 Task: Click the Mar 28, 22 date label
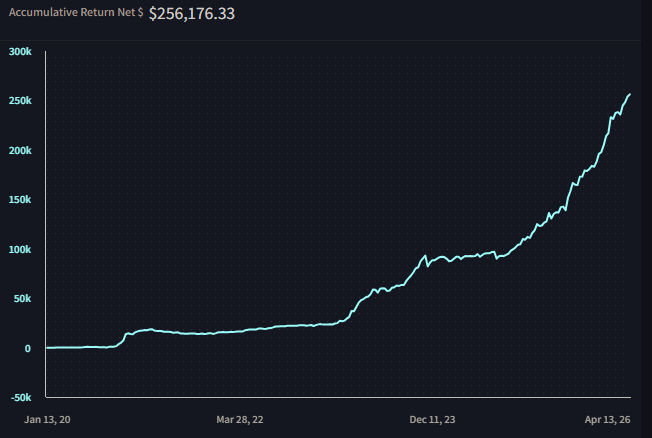click(x=240, y=419)
